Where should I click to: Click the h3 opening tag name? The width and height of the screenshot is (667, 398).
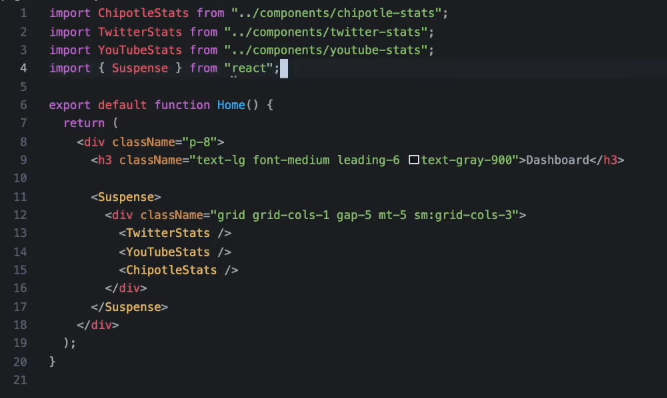(105, 160)
